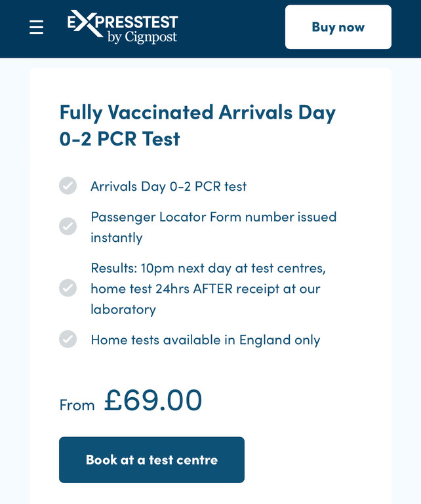Open the hamburger navigation menu
Image resolution: width=421 pixels, height=504 pixels.
tap(36, 27)
